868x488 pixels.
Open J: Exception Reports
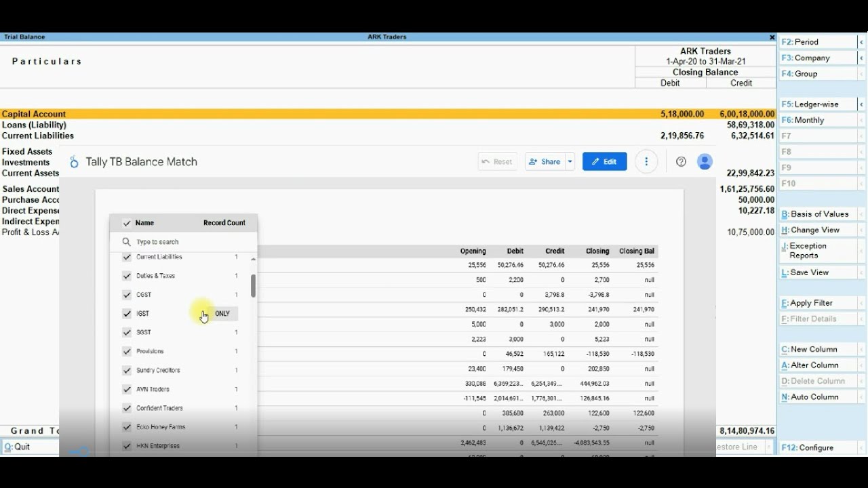coord(817,251)
